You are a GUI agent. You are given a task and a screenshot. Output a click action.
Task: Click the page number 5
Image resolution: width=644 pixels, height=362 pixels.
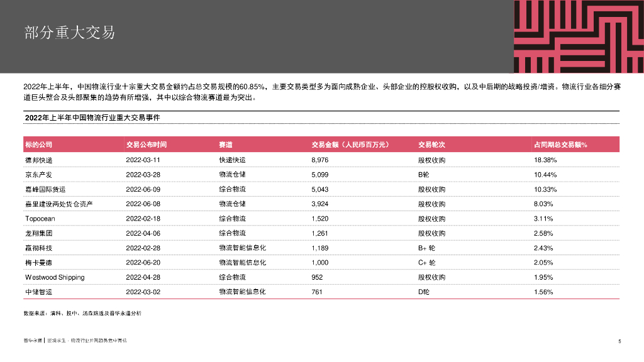pos(619,341)
